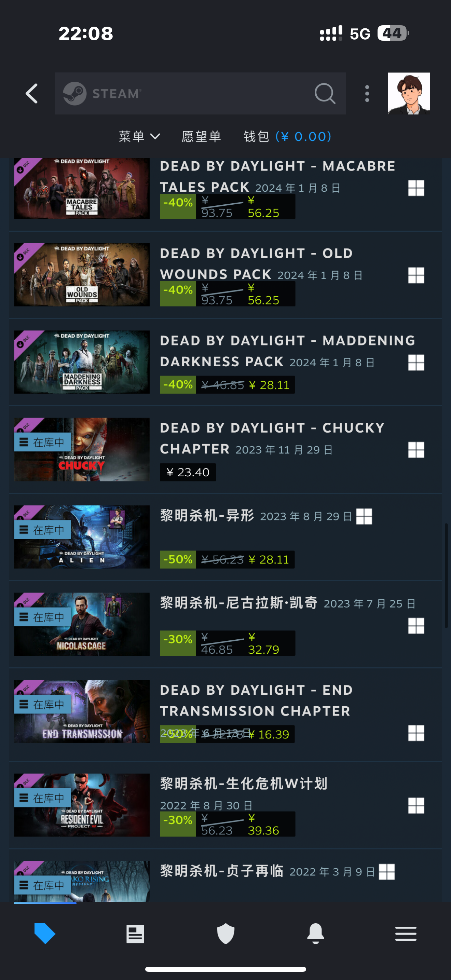Expand the 菜单 dropdown
The width and height of the screenshot is (451, 980).
(139, 136)
